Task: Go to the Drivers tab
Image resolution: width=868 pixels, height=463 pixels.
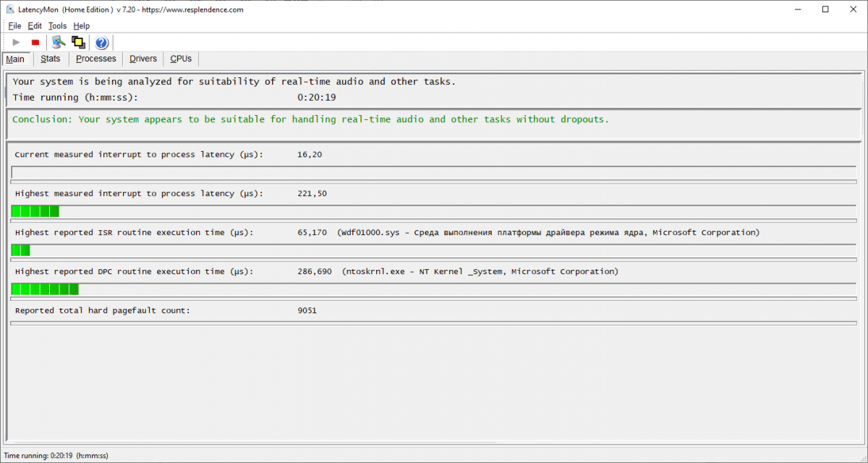Action: coord(143,59)
